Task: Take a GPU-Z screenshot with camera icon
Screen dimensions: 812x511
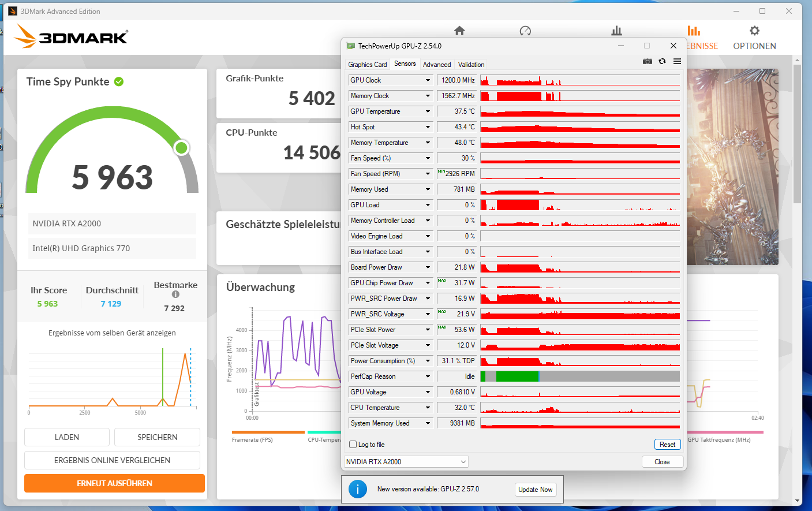Action: click(x=648, y=61)
